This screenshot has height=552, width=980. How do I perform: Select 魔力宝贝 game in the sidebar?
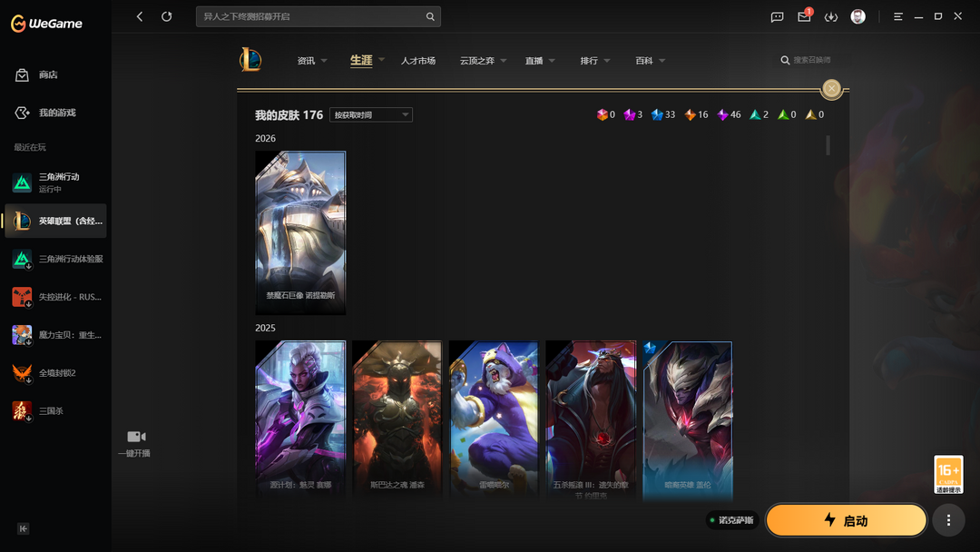click(x=55, y=335)
